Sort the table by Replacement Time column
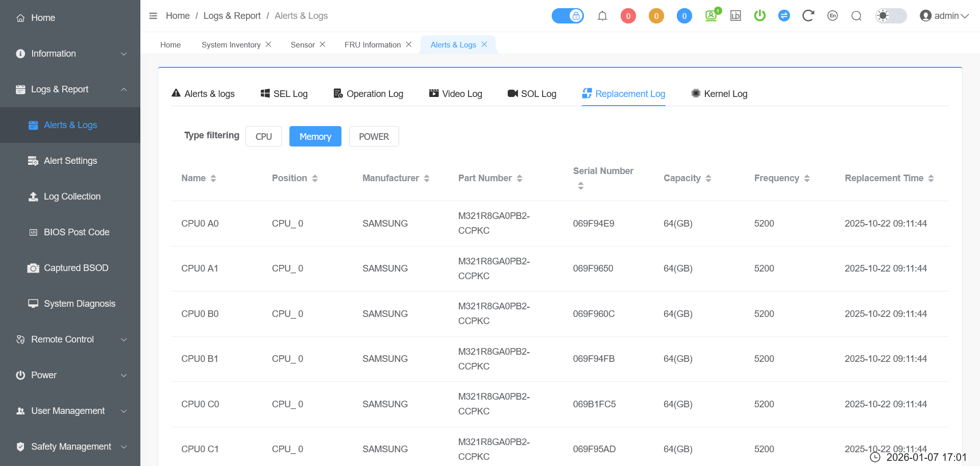Viewport: 980px width, 466px height. (930, 178)
